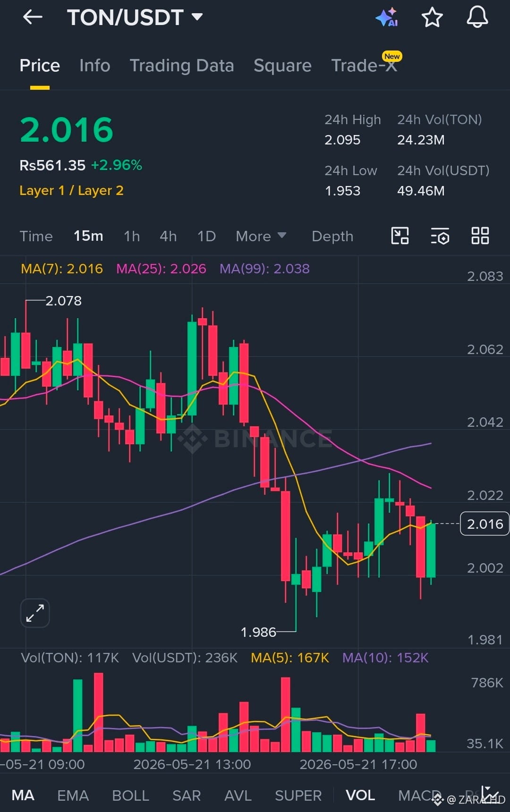Tap the MA(99): 2.038 legend
Viewport: 510px width, 812px height.
point(264,269)
